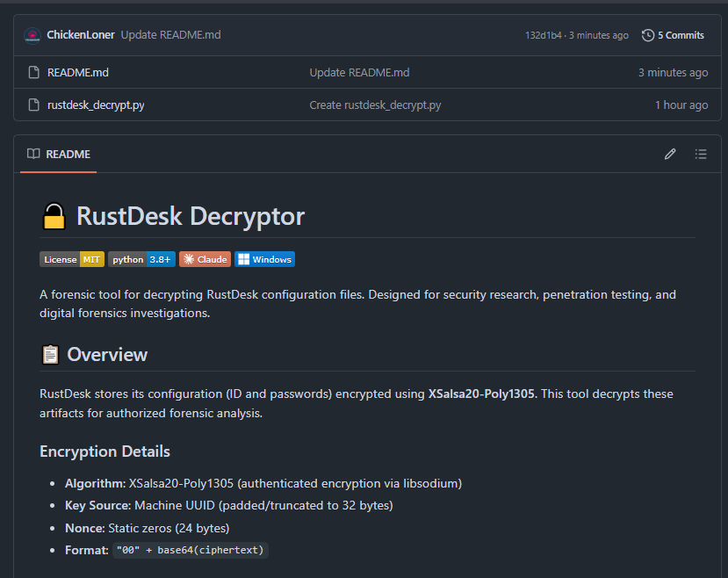Open the latest commit message 'Update README.md'
The height and width of the screenshot is (578, 728).
[171, 35]
